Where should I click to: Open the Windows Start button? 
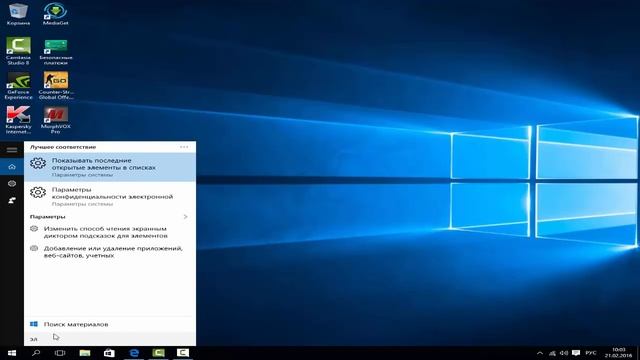[x=12, y=353]
